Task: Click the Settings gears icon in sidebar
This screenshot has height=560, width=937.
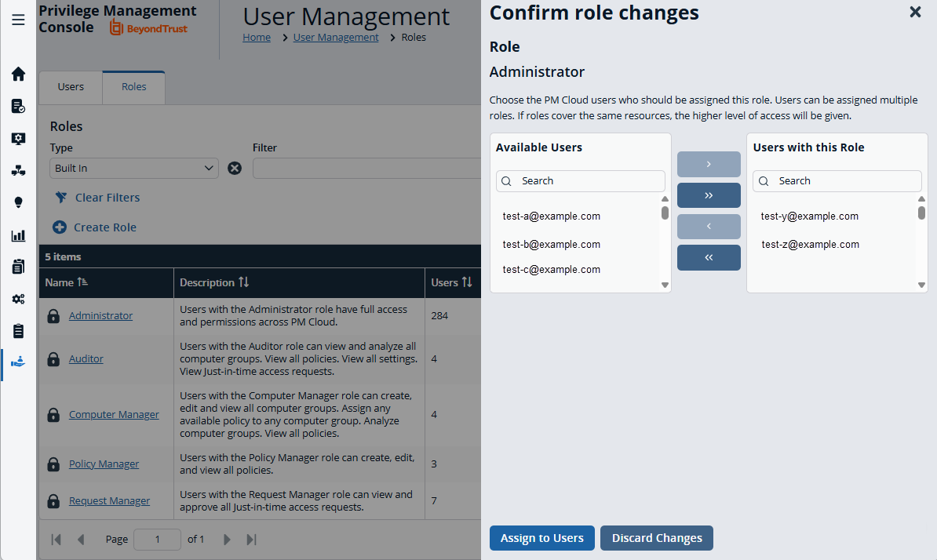Action: 18,299
